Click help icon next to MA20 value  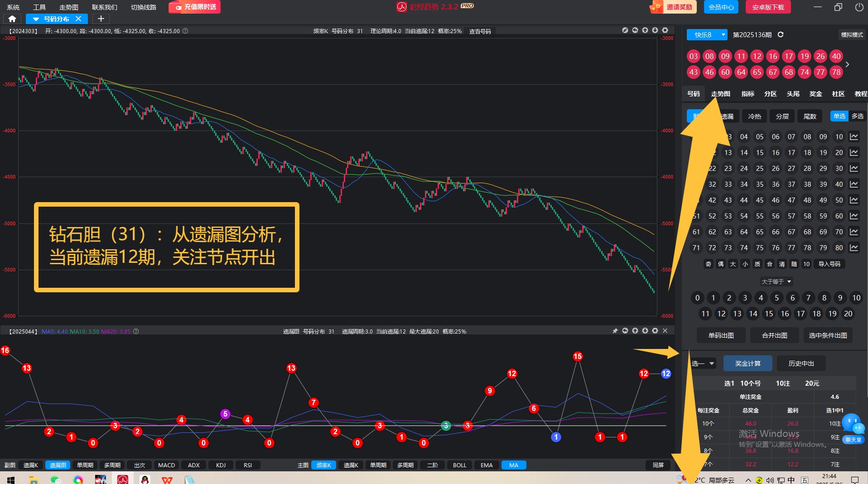136,331
